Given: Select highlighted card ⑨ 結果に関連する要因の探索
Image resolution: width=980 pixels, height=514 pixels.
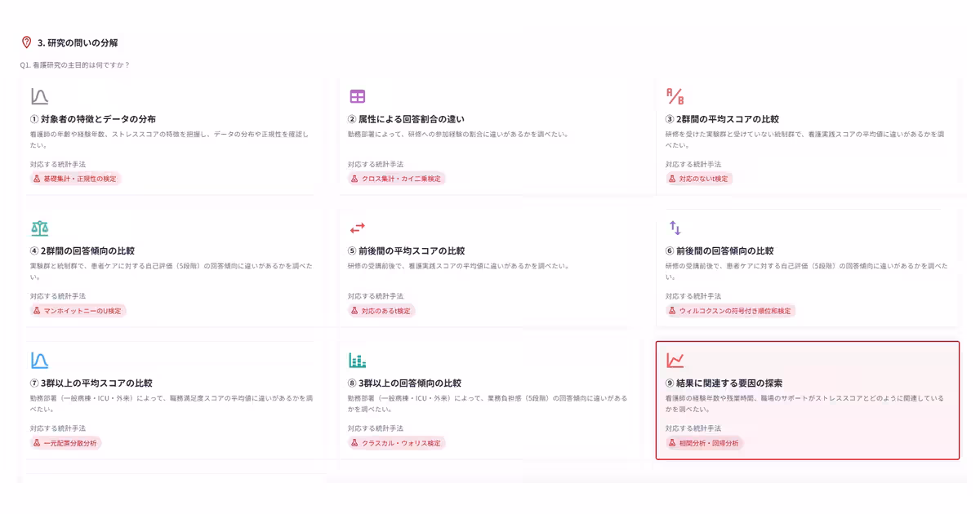Looking at the screenshot, I should tap(808, 401).
